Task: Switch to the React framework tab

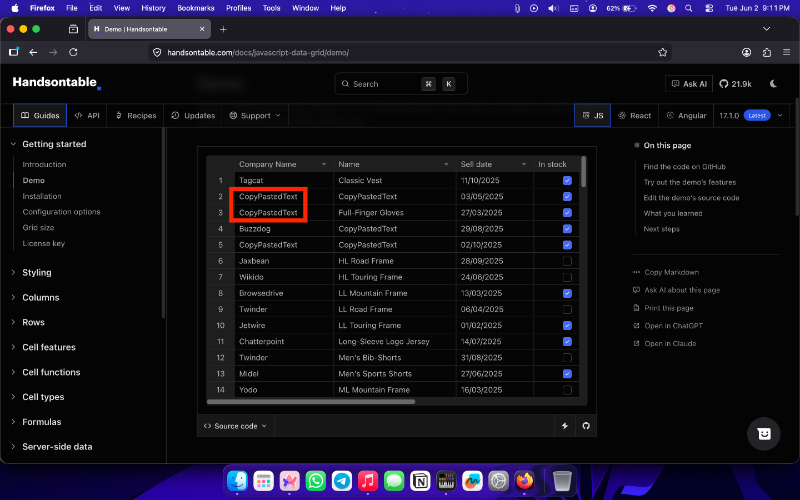Action: click(634, 115)
